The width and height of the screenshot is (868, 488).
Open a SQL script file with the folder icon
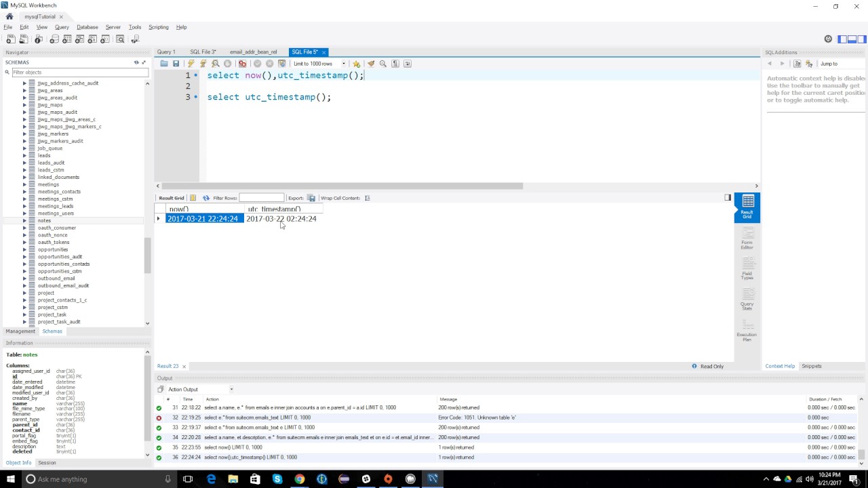[x=164, y=64]
